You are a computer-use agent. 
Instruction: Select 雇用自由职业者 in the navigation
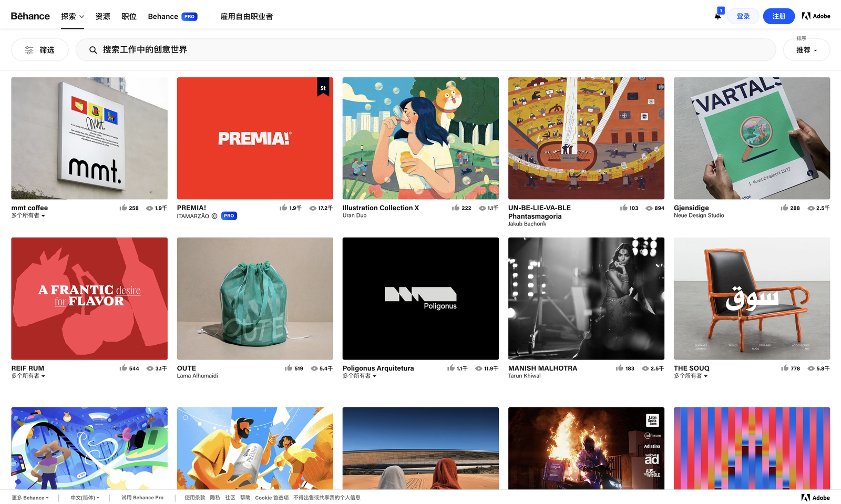(x=247, y=16)
